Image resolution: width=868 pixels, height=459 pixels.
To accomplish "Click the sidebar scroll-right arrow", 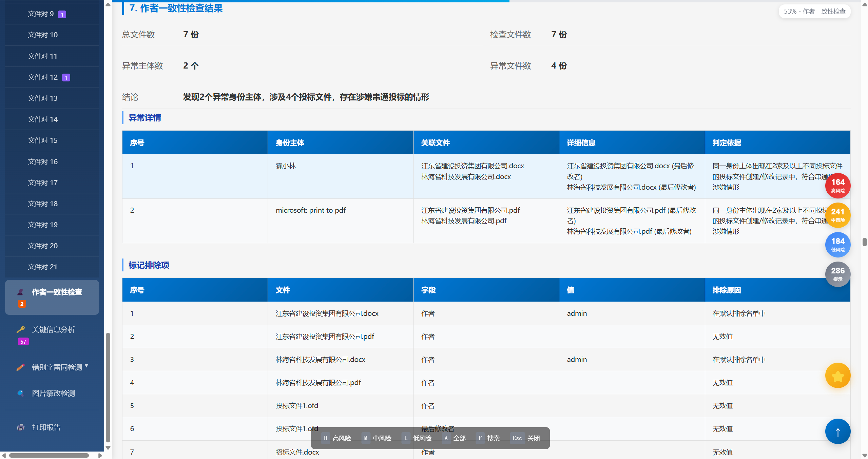I will [x=100, y=455].
